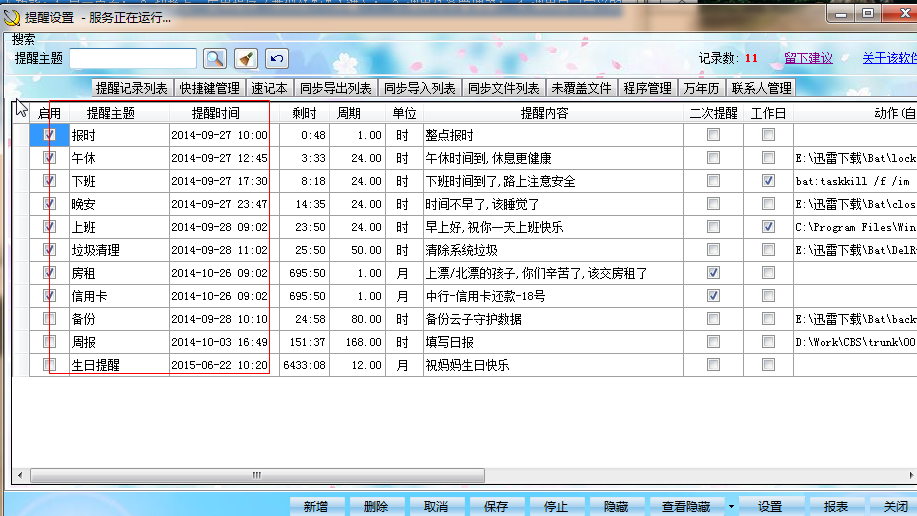Click the 取消 button
This screenshot has height=516, width=917.
point(436,507)
